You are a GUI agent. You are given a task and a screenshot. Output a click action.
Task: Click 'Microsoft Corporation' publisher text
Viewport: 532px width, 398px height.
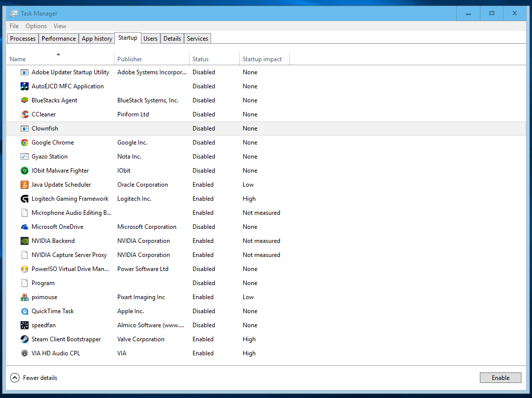click(147, 227)
